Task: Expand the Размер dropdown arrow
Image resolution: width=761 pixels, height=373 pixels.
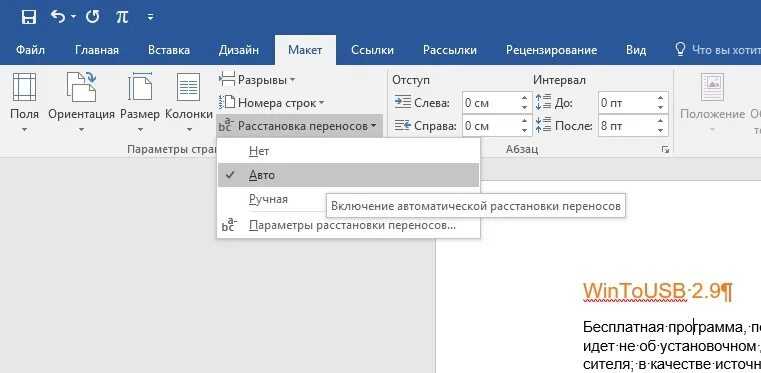Action: 140,130
